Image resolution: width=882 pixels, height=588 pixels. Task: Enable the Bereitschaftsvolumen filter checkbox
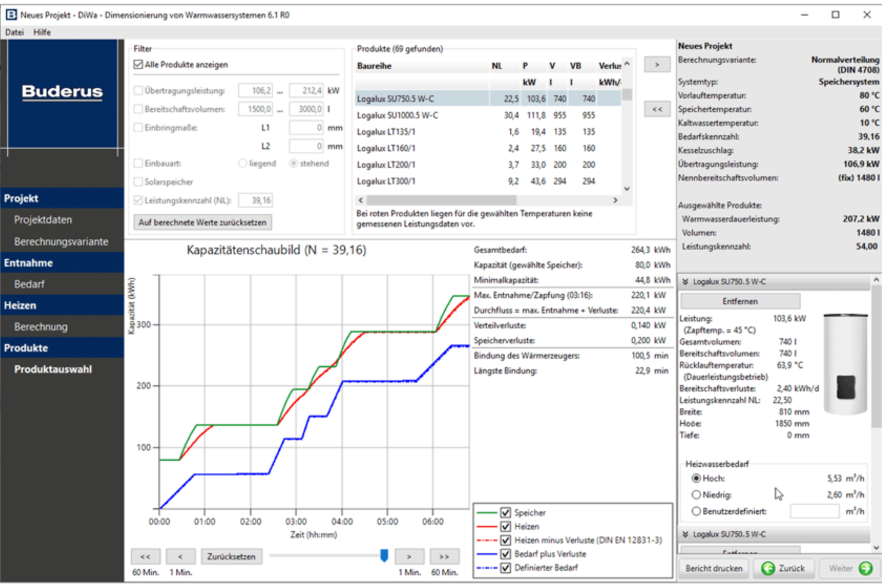[x=138, y=109]
